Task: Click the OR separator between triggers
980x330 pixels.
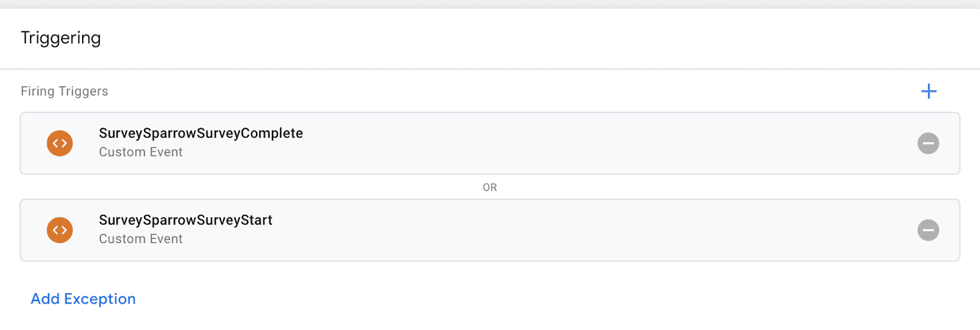Action: (489, 187)
